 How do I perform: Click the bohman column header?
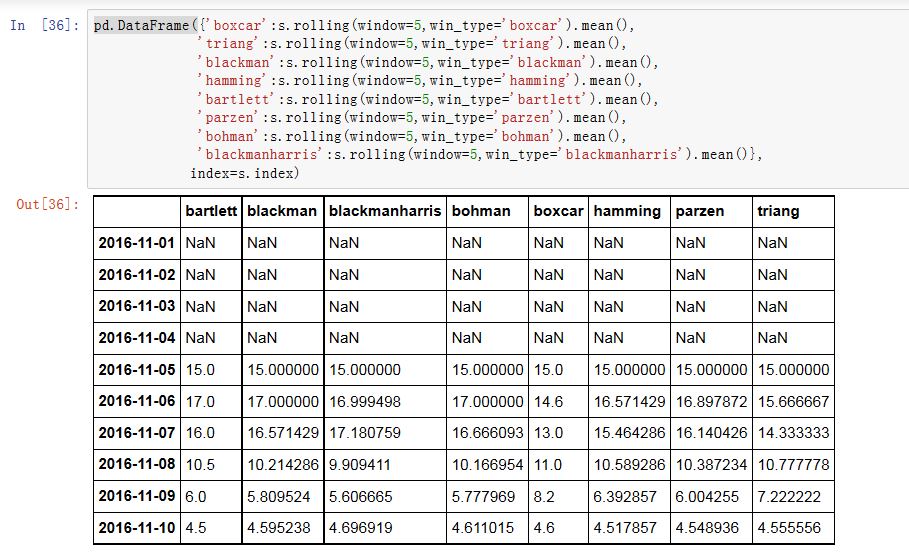point(481,211)
